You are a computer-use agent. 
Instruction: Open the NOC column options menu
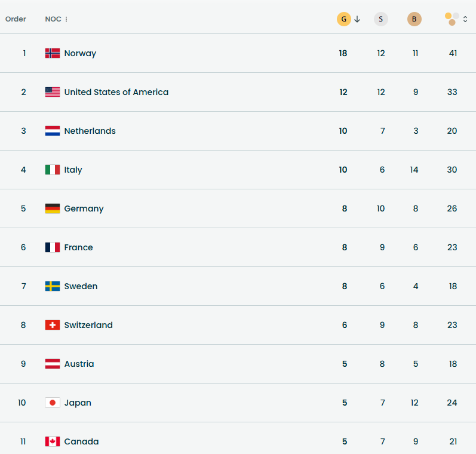[66, 19]
